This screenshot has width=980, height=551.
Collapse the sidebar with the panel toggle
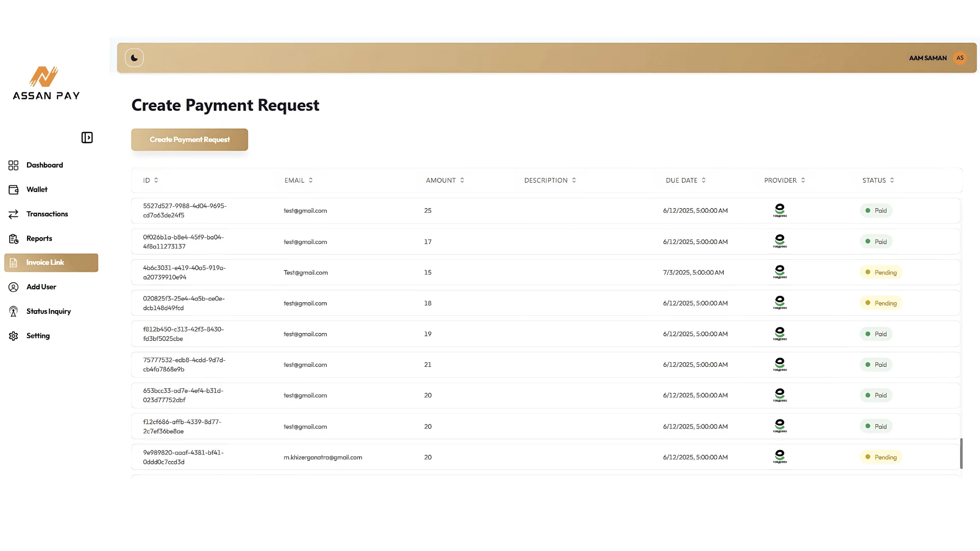click(x=87, y=137)
